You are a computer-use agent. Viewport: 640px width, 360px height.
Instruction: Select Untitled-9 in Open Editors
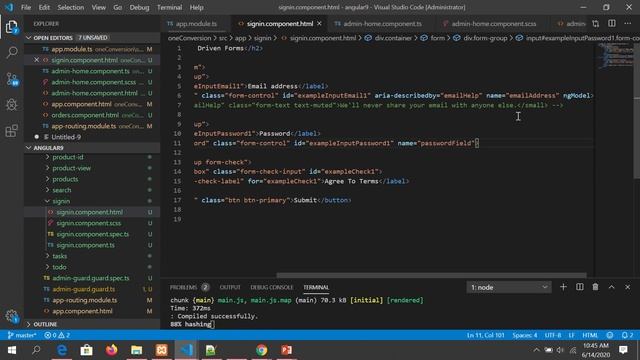(x=92, y=137)
